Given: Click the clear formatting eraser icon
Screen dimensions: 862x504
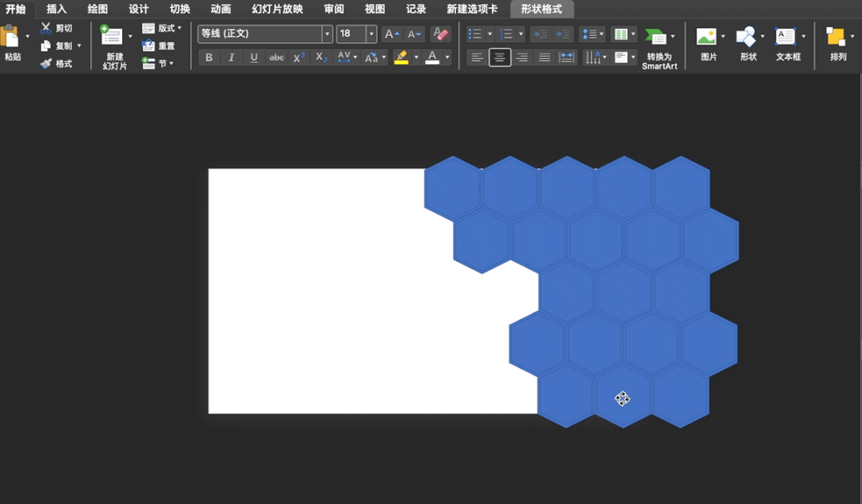Looking at the screenshot, I should (439, 34).
